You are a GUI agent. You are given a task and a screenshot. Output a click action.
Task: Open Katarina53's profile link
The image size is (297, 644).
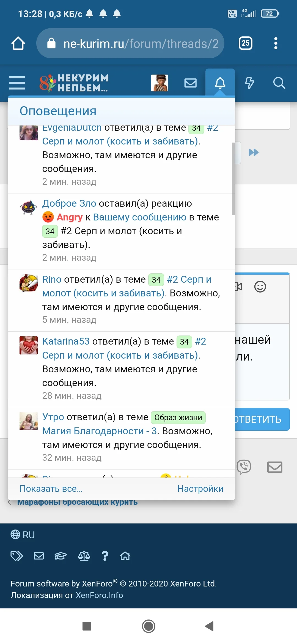point(66,341)
